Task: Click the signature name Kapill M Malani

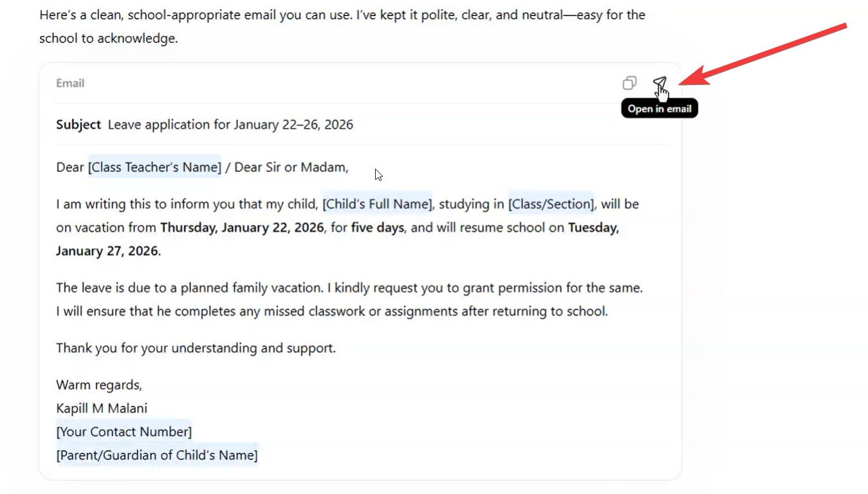Action: [x=101, y=408]
